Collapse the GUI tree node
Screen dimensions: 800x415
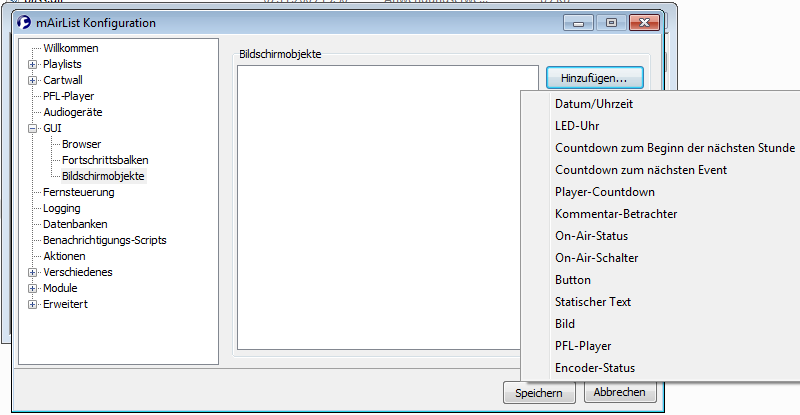[33, 128]
